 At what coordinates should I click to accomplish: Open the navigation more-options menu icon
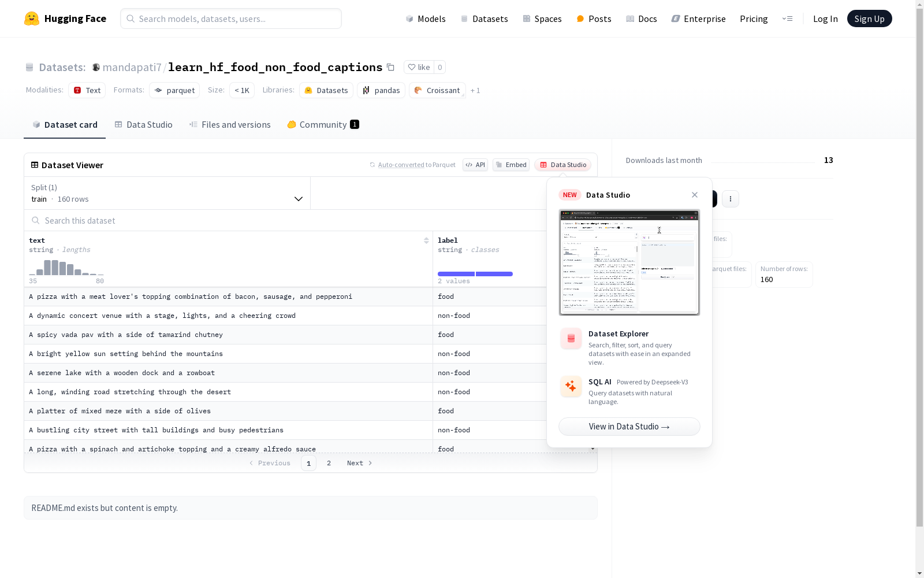(x=787, y=18)
